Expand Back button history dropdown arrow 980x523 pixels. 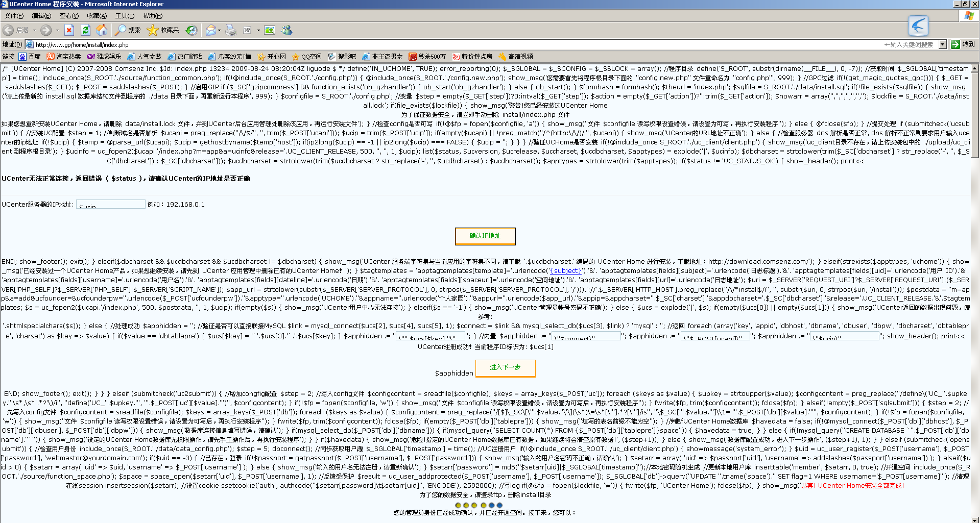34,30
